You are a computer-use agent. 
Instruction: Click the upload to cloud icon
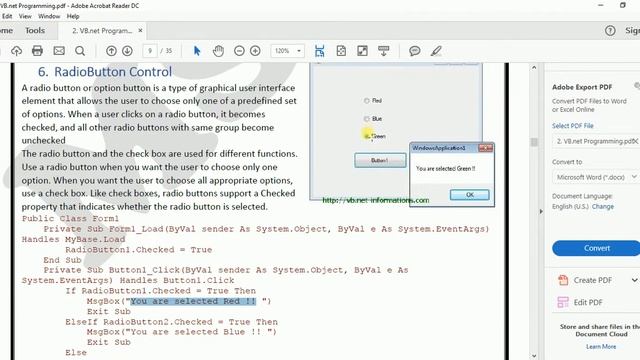pyautogui.click(x=16, y=51)
